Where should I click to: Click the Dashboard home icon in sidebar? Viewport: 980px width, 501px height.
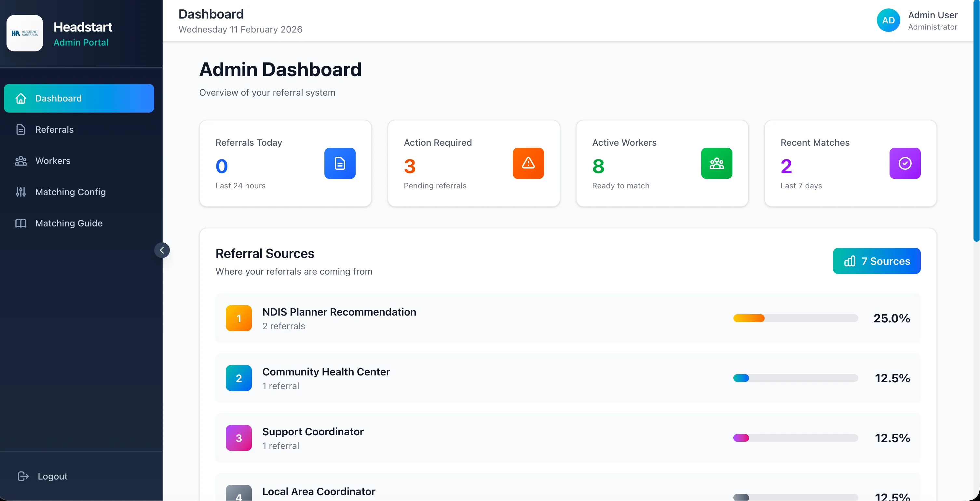click(21, 98)
